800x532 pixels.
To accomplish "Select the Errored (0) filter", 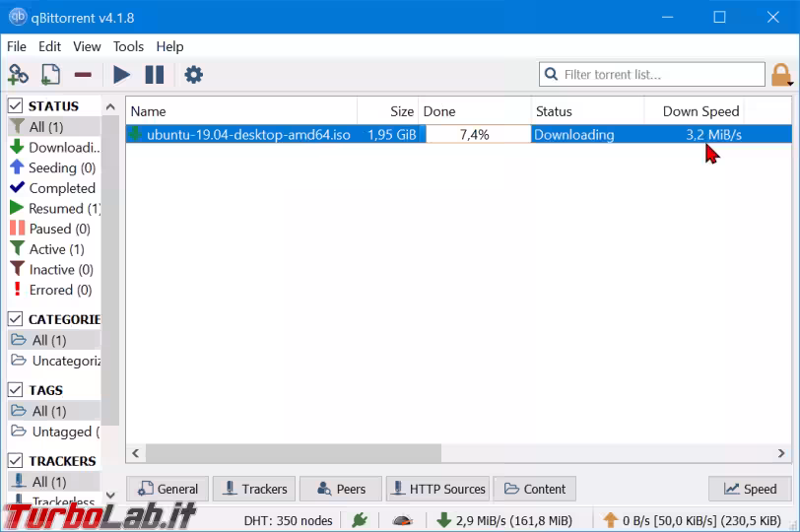I will (x=54, y=291).
